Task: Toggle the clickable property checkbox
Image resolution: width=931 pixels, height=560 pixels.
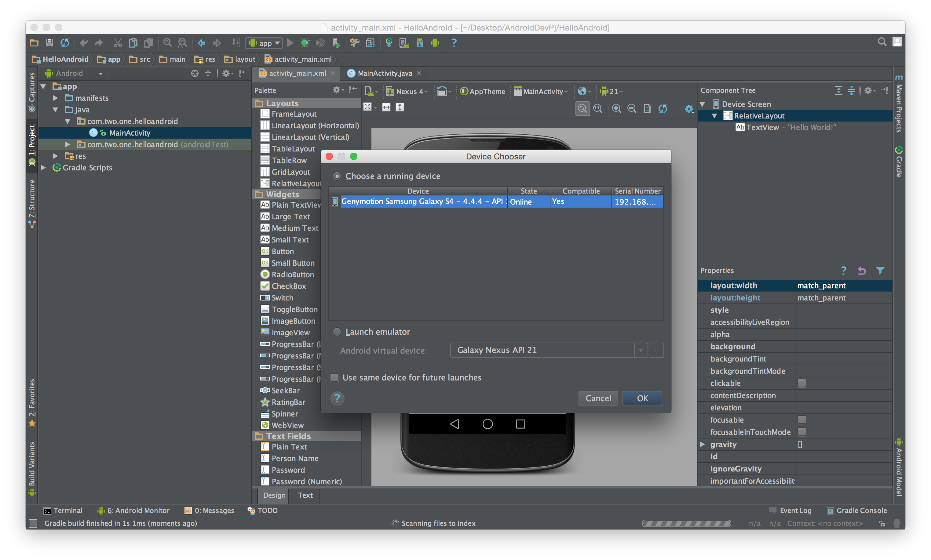Action: [x=801, y=384]
